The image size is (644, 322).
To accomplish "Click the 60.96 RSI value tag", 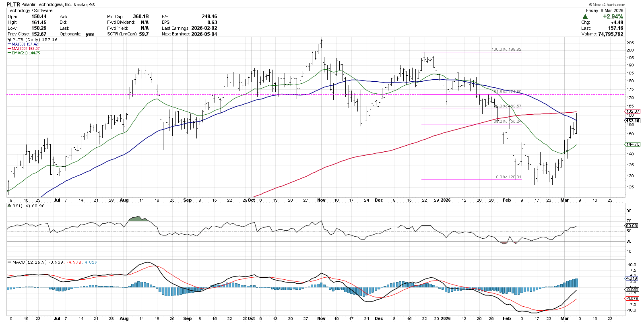I will (x=632, y=225).
